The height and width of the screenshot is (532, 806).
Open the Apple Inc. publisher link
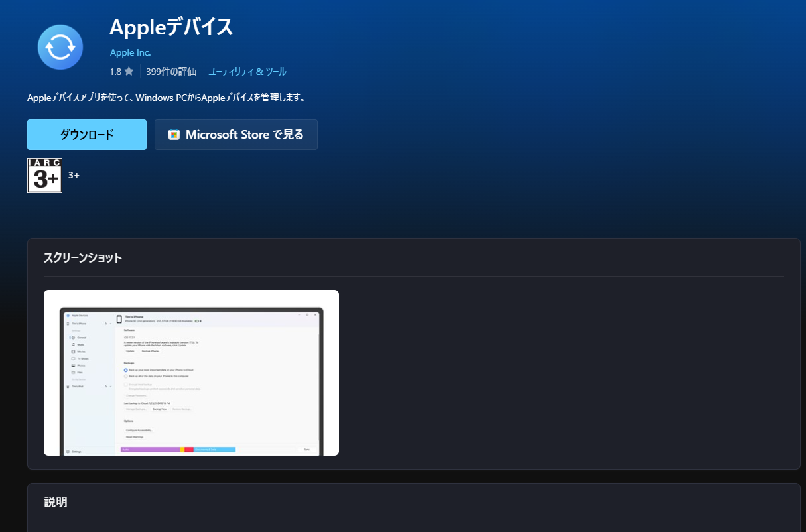[x=130, y=52]
